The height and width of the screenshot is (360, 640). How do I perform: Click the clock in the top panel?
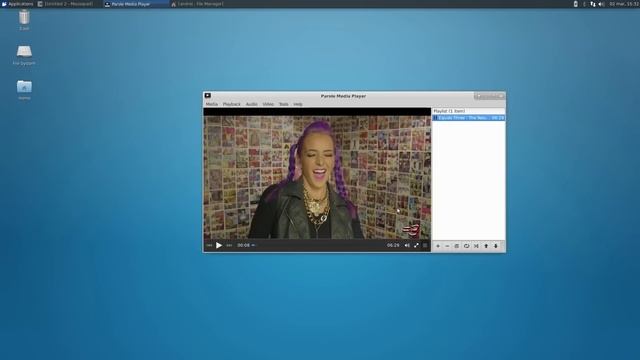624,4
